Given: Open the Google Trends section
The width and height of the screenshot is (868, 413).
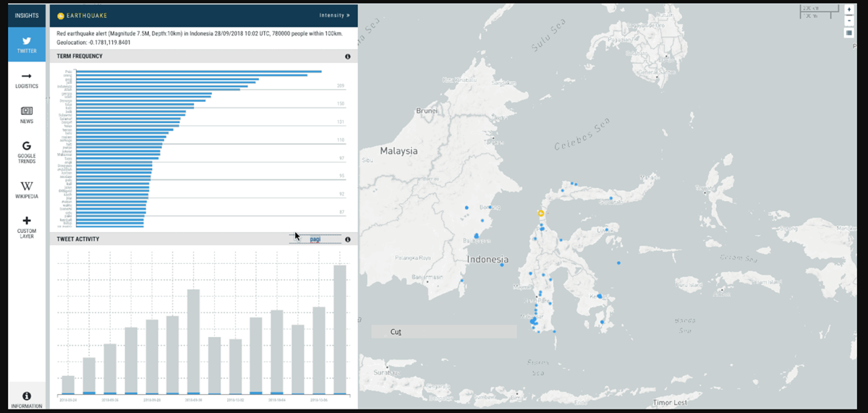Looking at the screenshot, I should click(x=27, y=152).
